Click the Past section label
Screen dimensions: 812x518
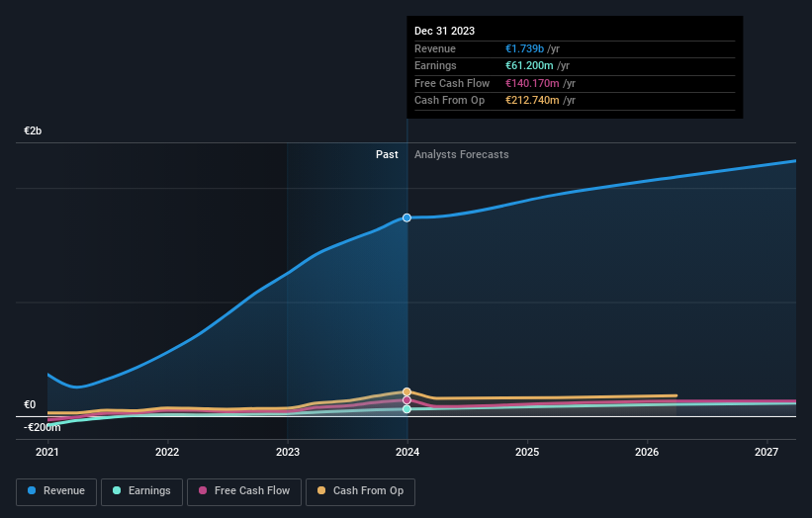[387, 155]
